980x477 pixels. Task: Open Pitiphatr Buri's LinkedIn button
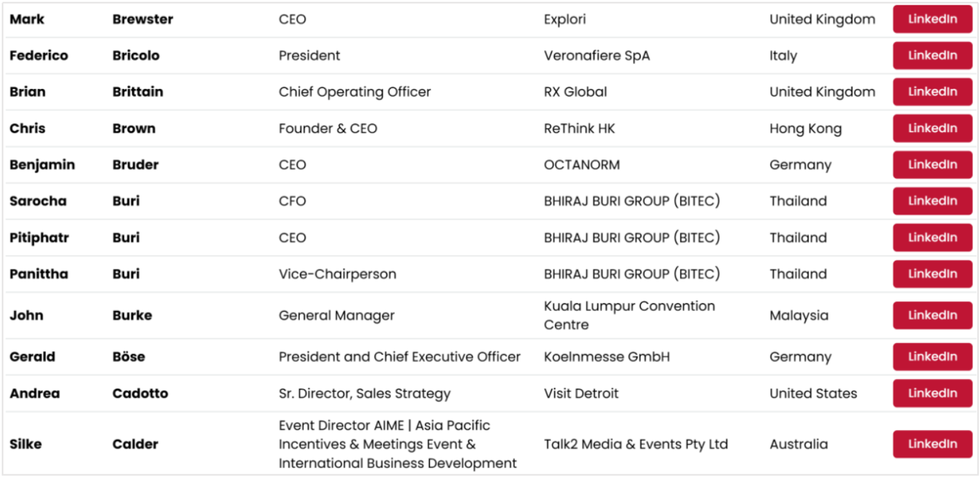(x=932, y=238)
